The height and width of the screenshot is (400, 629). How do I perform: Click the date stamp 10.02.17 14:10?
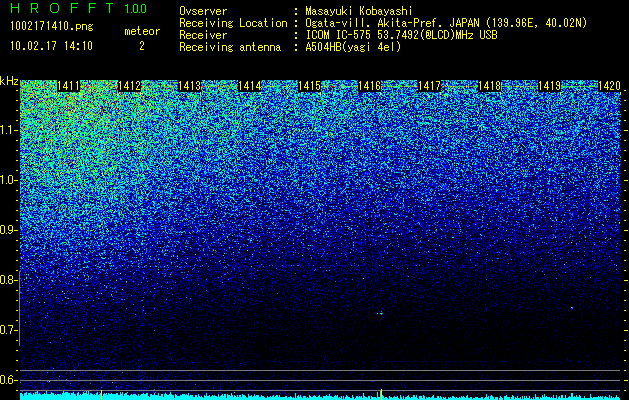(51, 46)
